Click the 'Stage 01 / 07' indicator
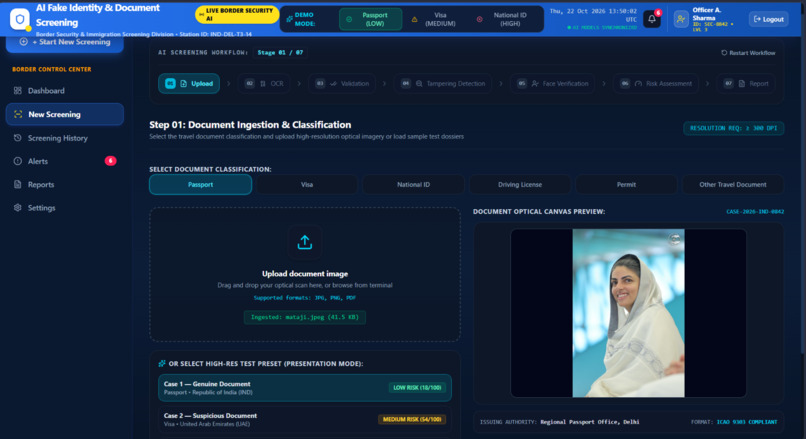This screenshot has height=439, width=806. point(280,52)
